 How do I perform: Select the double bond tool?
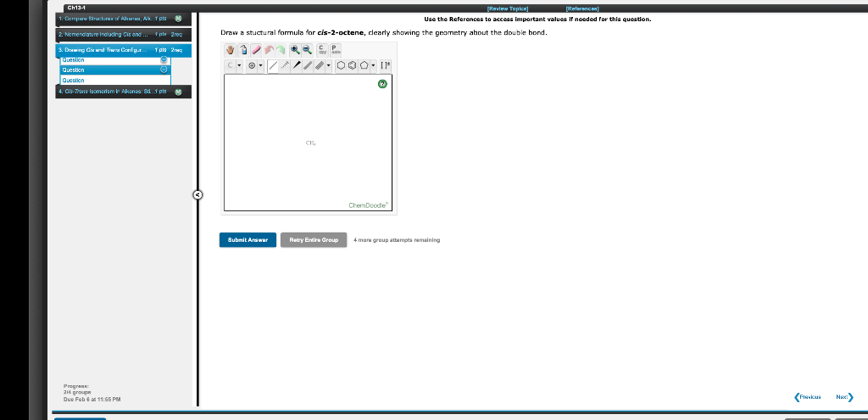(308, 65)
